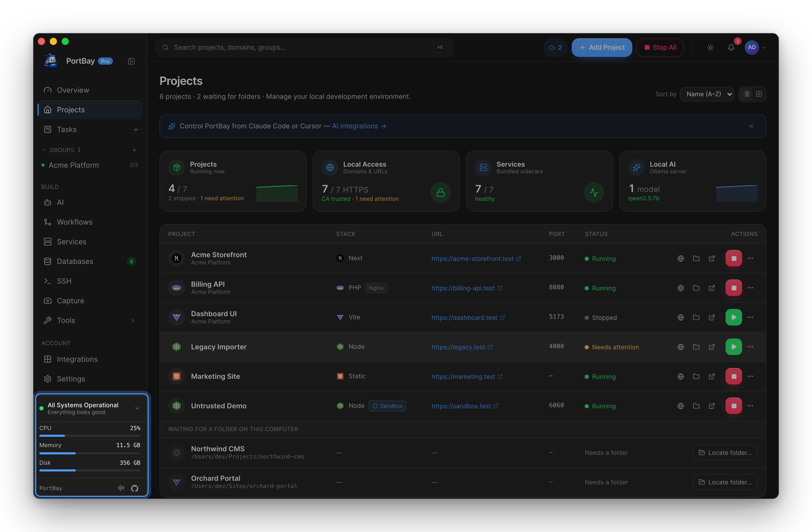The image size is (812, 532).
Task: Open the GitHub icon in footer
Action: click(134, 488)
